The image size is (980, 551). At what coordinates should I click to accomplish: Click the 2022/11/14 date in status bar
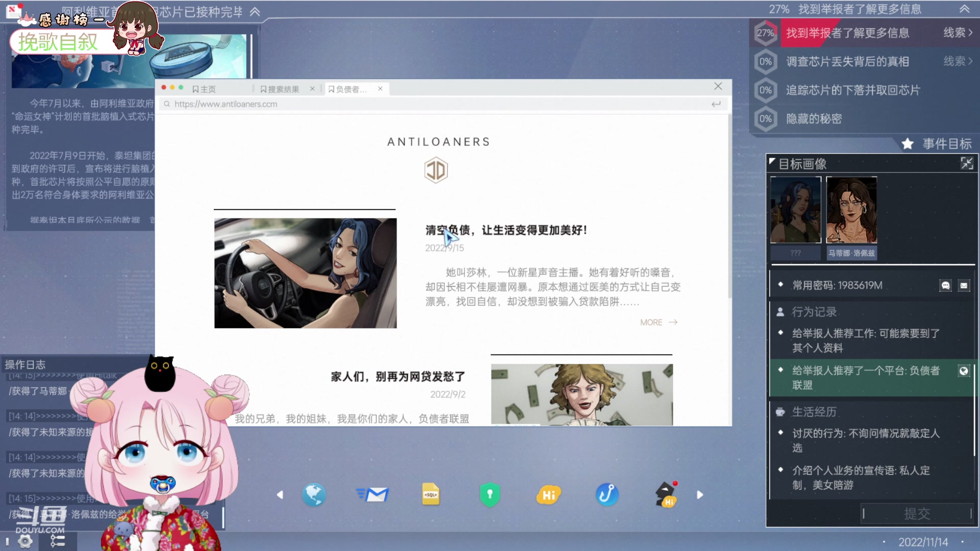pyautogui.click(x=923, y=542)
